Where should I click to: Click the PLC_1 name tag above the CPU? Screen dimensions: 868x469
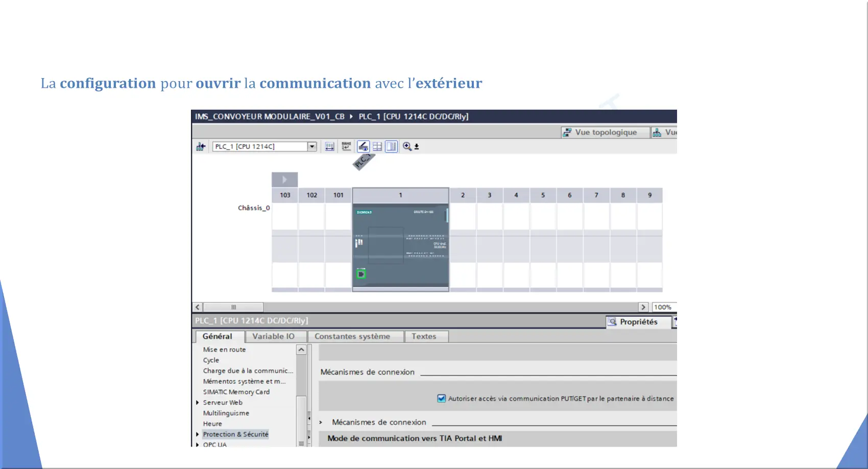[364, 161]
